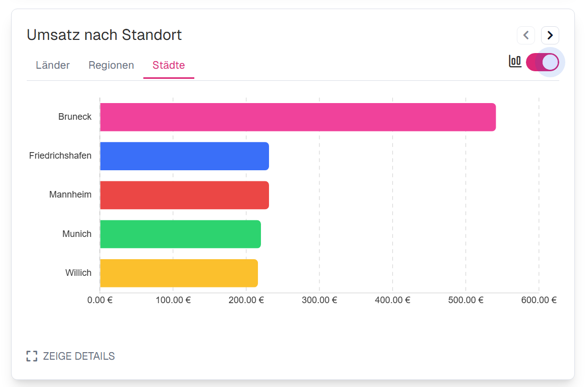Click the bar chart icon beside toggle
588x387 pixels.
(x=515, y=62)
